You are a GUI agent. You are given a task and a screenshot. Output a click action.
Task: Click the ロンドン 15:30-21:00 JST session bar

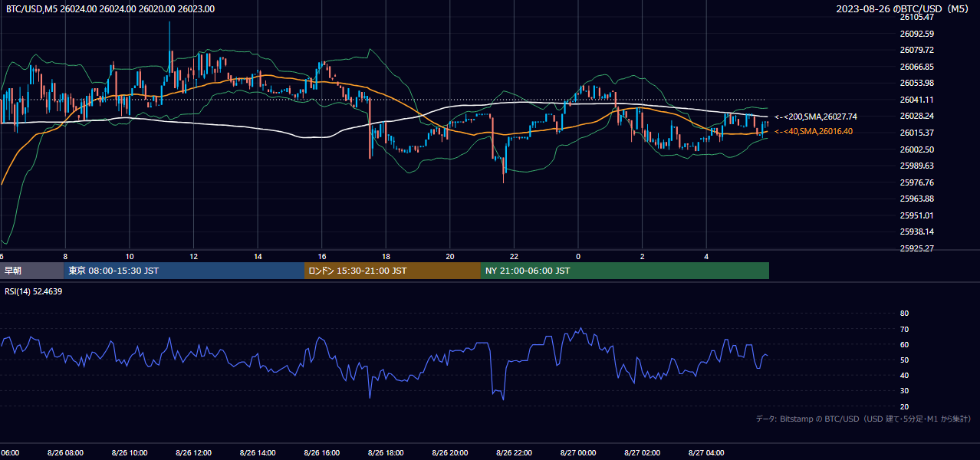[x=393, y=271]
